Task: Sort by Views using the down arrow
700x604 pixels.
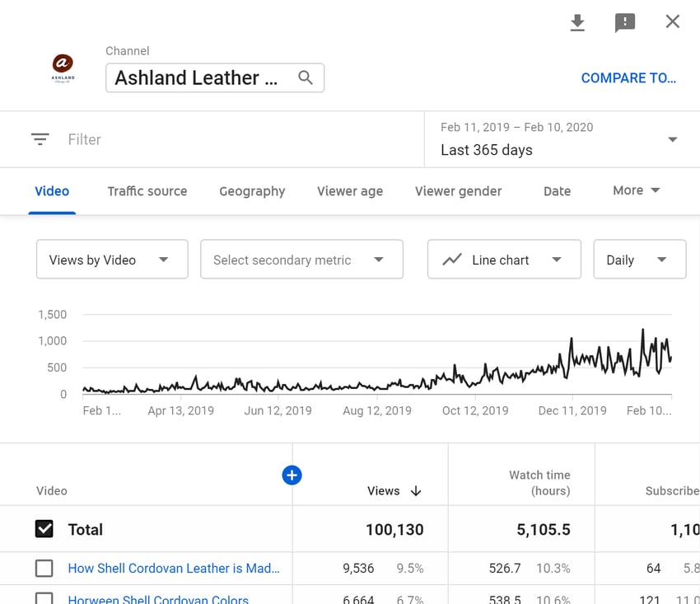Action: click(x=416, y=491)
